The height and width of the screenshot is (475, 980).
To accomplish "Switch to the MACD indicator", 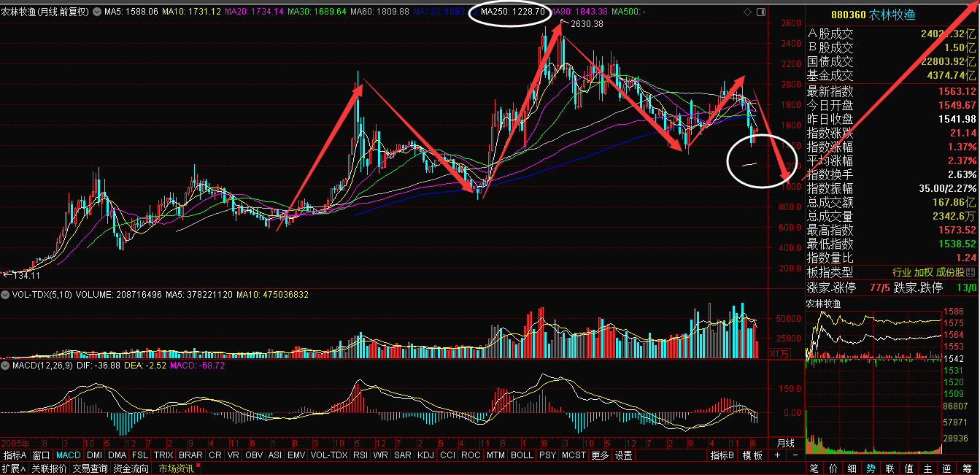I will click(69, 455).
